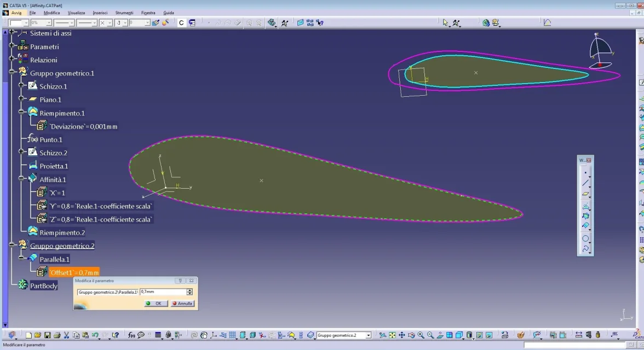Open the Visualizza menu
Viewport: 644px width, 350px height.
77,13
